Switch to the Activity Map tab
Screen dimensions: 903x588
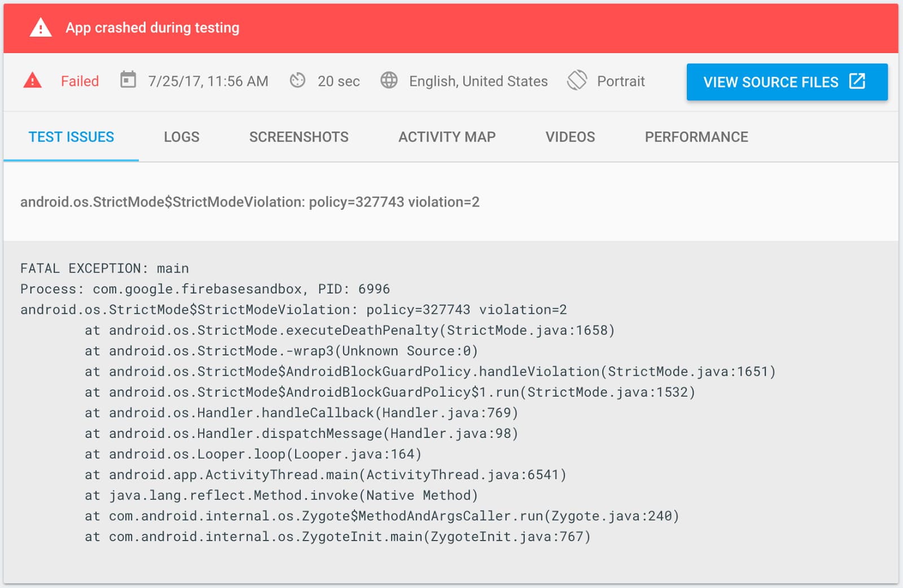point(447,137)
